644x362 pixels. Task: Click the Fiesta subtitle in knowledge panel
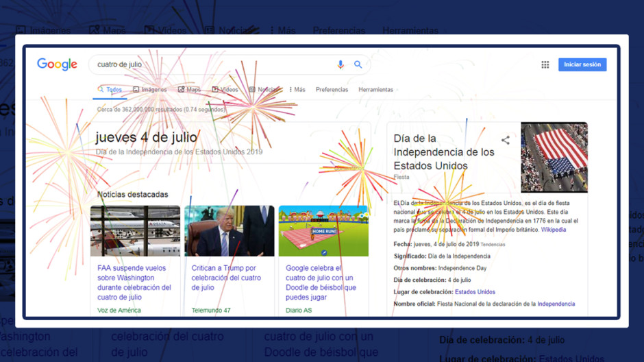coord(401,177)
